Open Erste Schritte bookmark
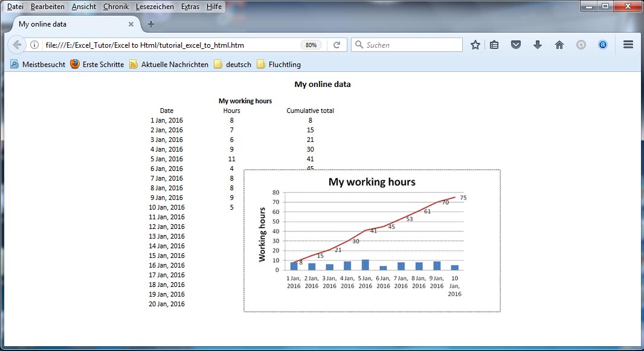 click(97, 65)
